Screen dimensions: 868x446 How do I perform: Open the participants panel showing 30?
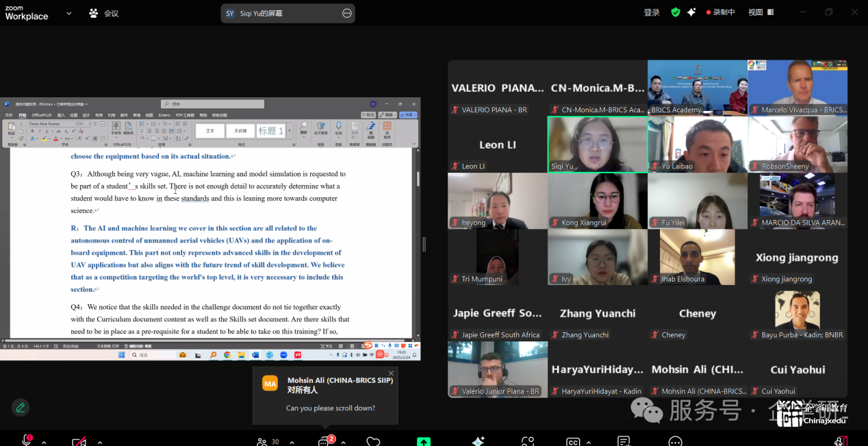click(x=267, y=441)
